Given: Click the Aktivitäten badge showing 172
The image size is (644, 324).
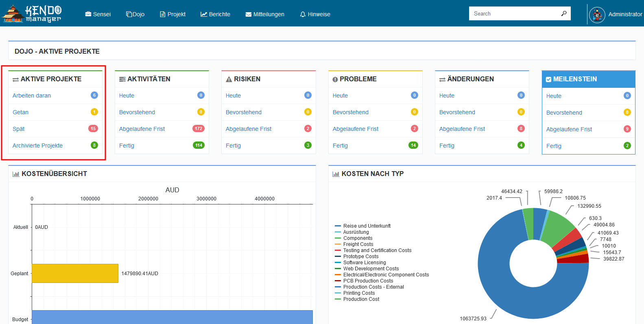Looking at the screenshot, I should (199, 128).
